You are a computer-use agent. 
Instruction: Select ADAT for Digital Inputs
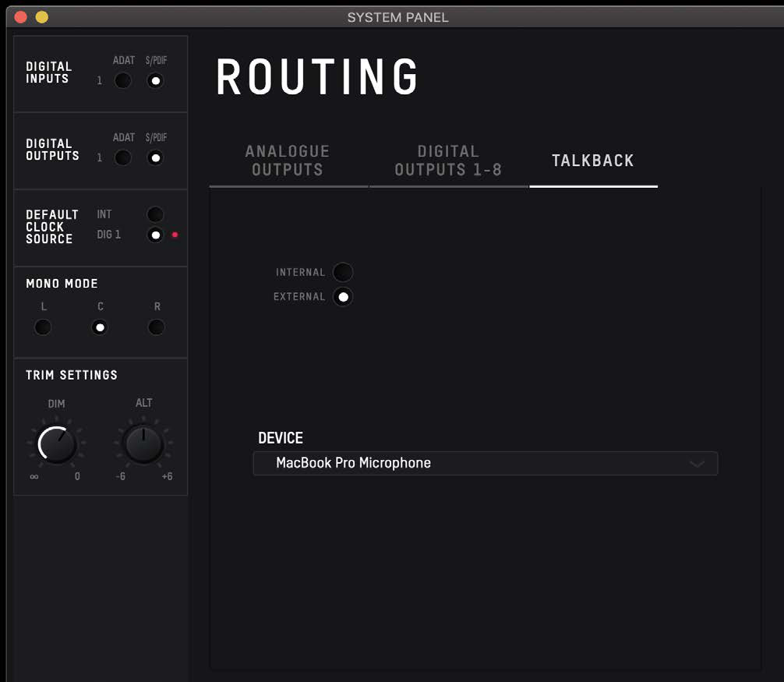pyautogui.click(x=123, y=80)
